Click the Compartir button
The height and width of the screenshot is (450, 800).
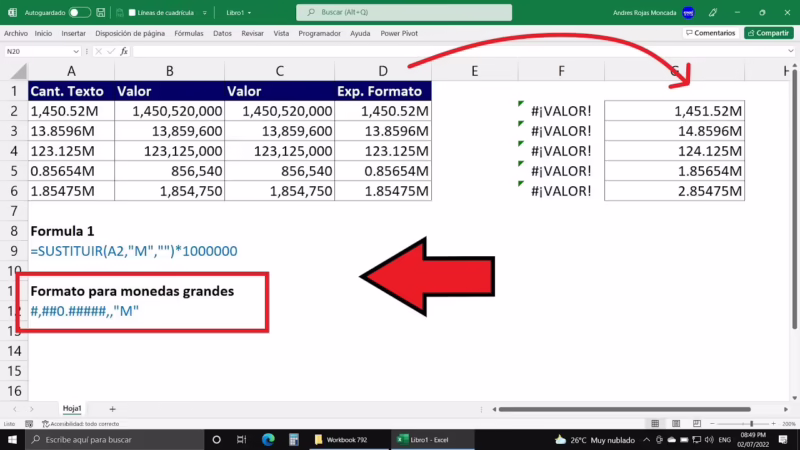pos(769,33)
